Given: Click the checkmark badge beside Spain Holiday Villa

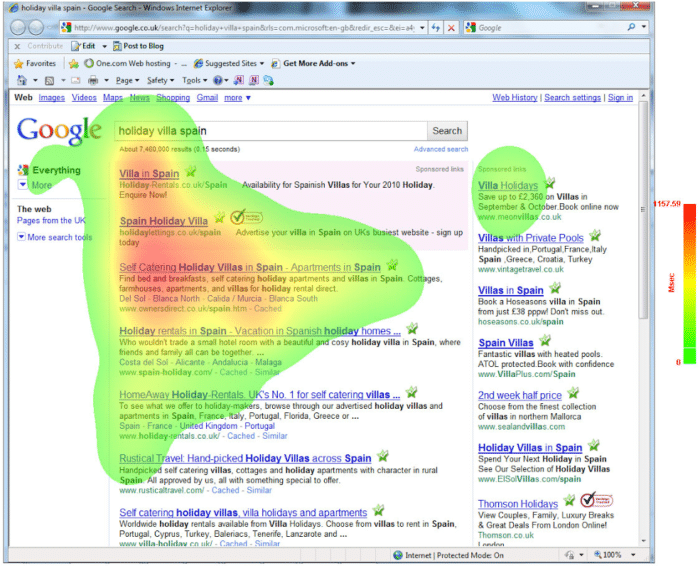Looking at the screenshot, I should [x=246, y=217].
